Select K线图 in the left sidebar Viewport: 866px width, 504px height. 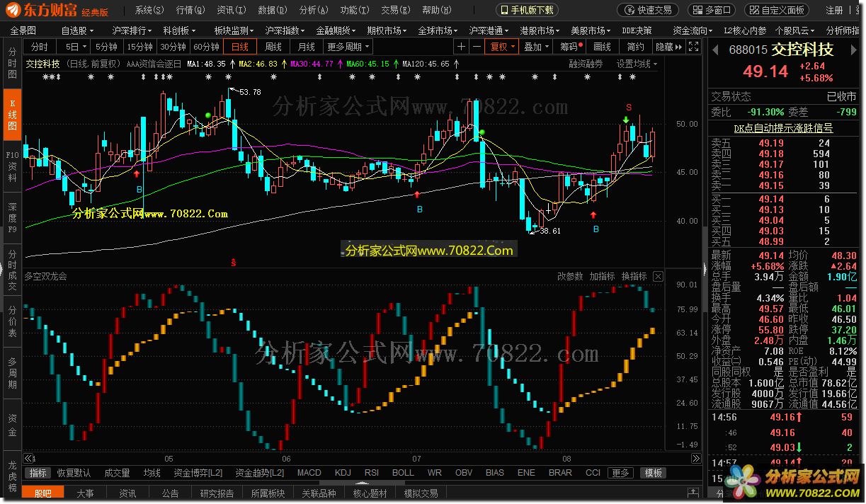click(12, 115)
